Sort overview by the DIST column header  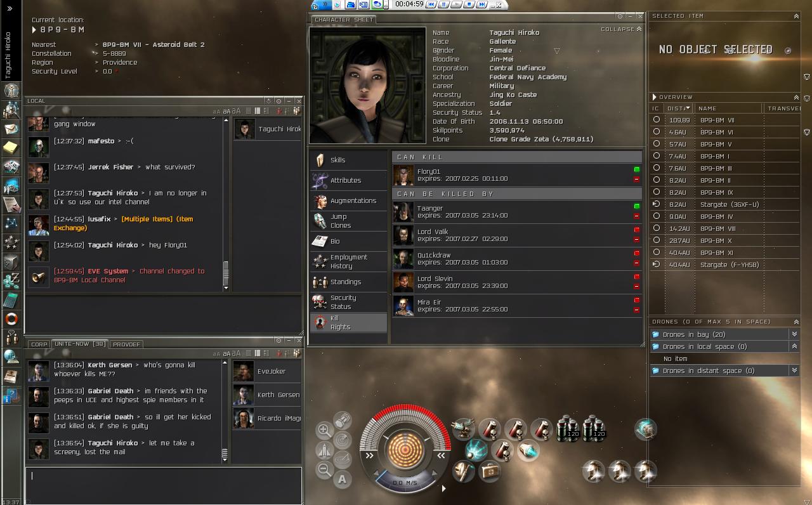coord(678,108)
